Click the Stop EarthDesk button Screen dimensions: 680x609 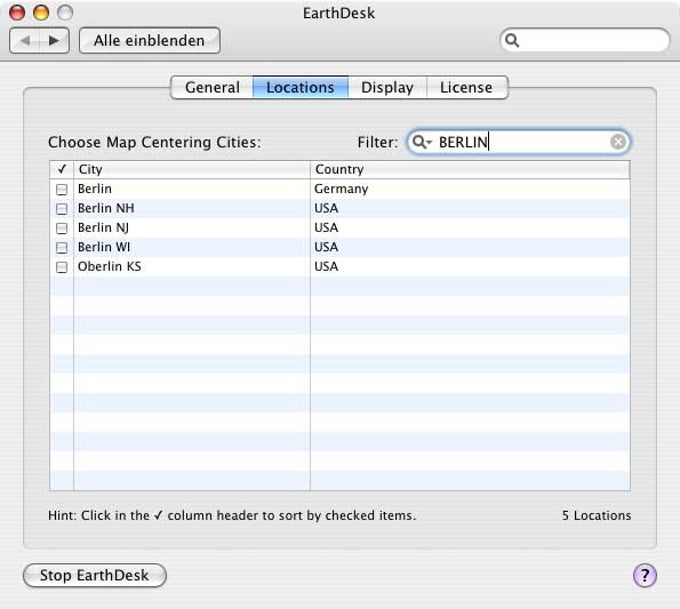point(95,575)
